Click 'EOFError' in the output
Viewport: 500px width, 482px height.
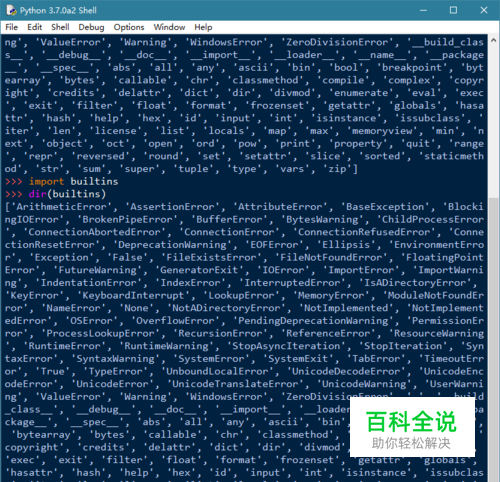274,245
